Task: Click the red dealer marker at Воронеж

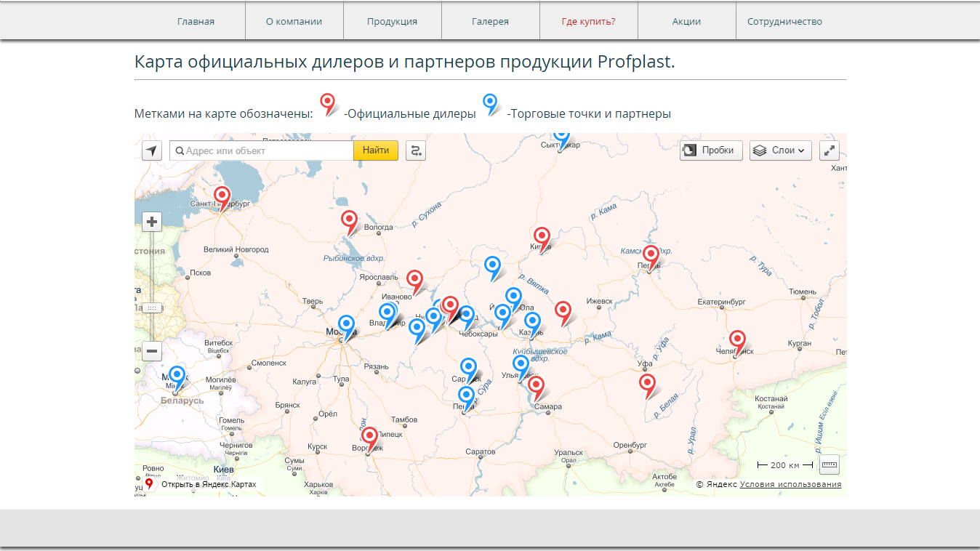Action: click(x=370, y=438)
